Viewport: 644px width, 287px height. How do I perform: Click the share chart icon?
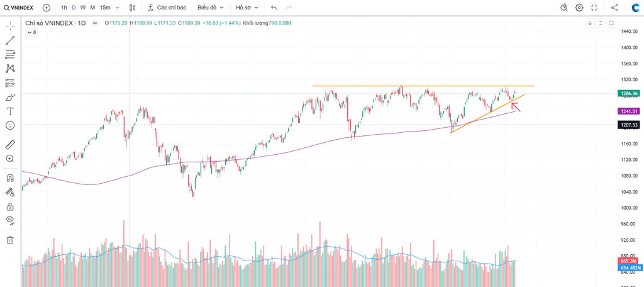[614, 8]
